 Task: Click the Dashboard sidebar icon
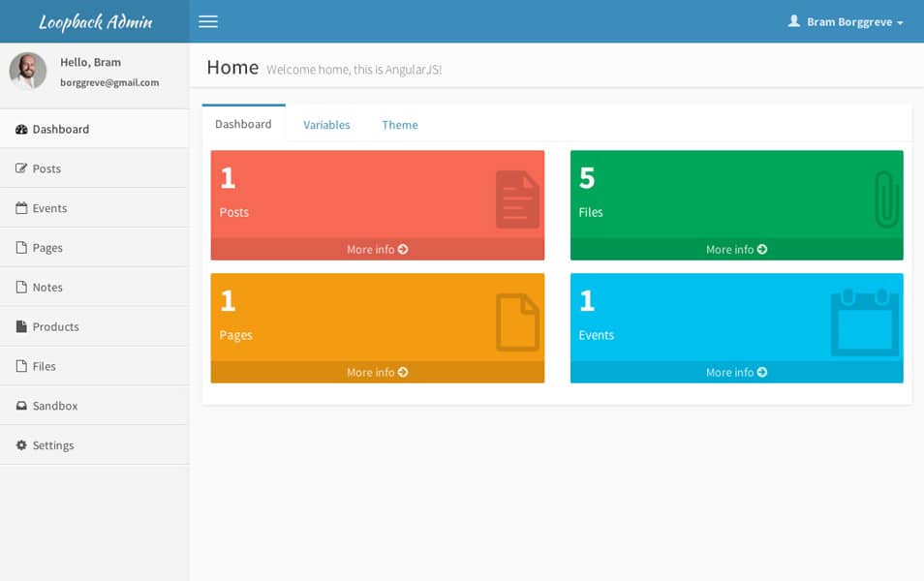(20, 129)
